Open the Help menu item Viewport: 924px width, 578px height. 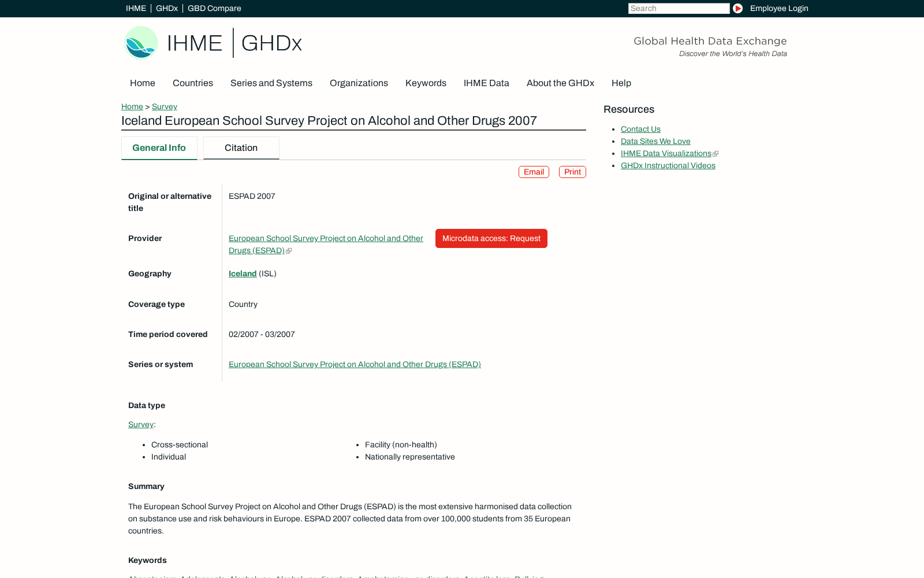(x=621, y=83)
